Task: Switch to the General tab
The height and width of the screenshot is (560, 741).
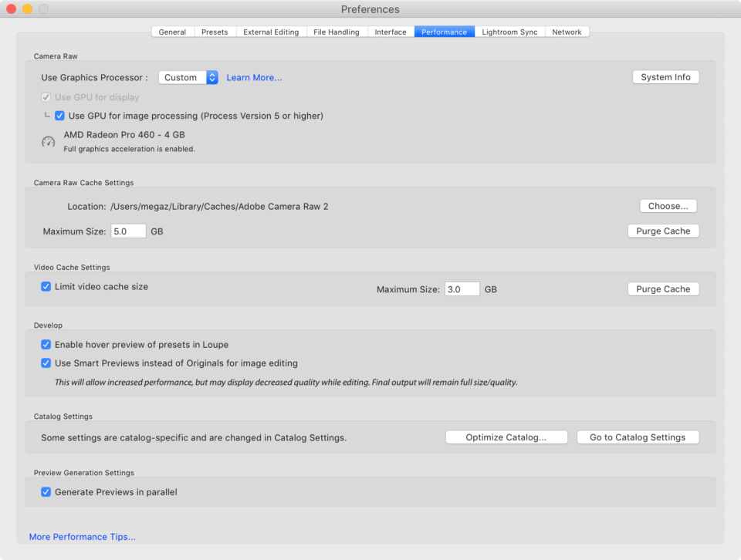Action: pyautogui.click(x=172, y=32)
